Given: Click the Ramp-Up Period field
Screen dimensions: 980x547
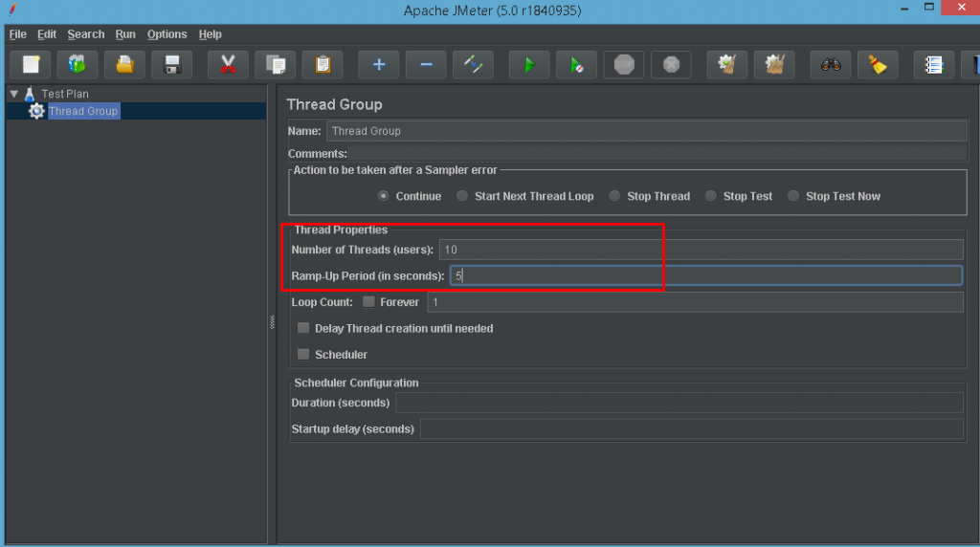Looking at the screenshot, I should pos(705,276).
